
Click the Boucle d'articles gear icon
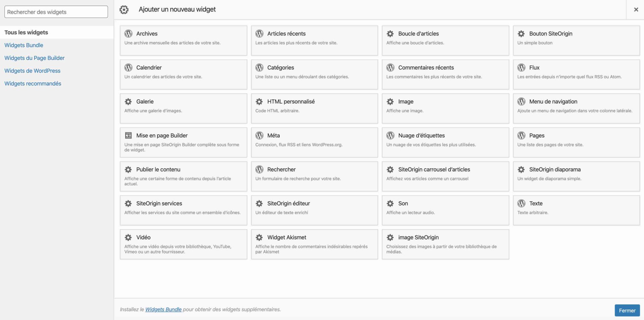coord(390,33)
